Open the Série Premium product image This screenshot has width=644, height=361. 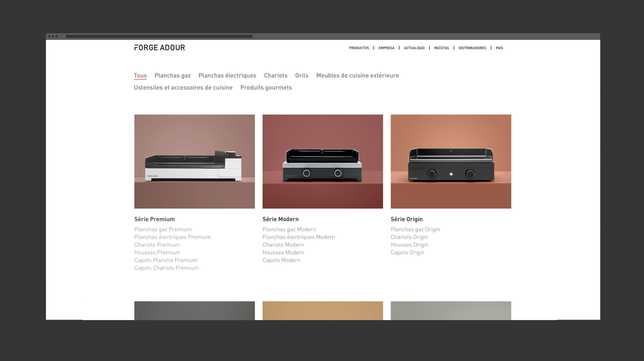[x=194, y=161]
